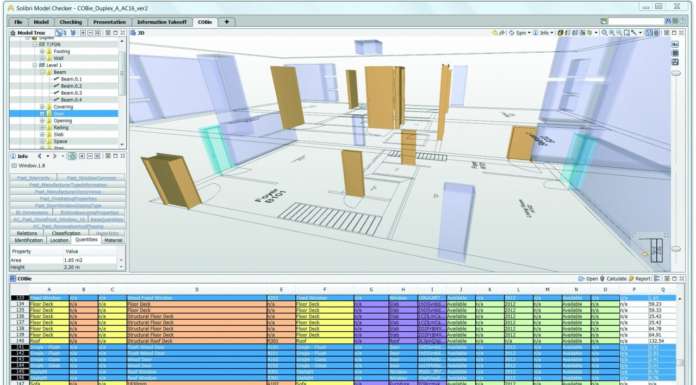Viewport: 696px width, 385px height.
Task: Click the zoom to window rectangle icon
Action: point(627,33)
